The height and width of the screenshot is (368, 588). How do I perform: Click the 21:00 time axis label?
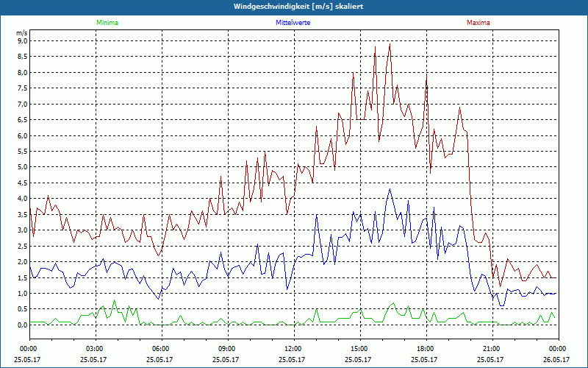coord(490,348)
